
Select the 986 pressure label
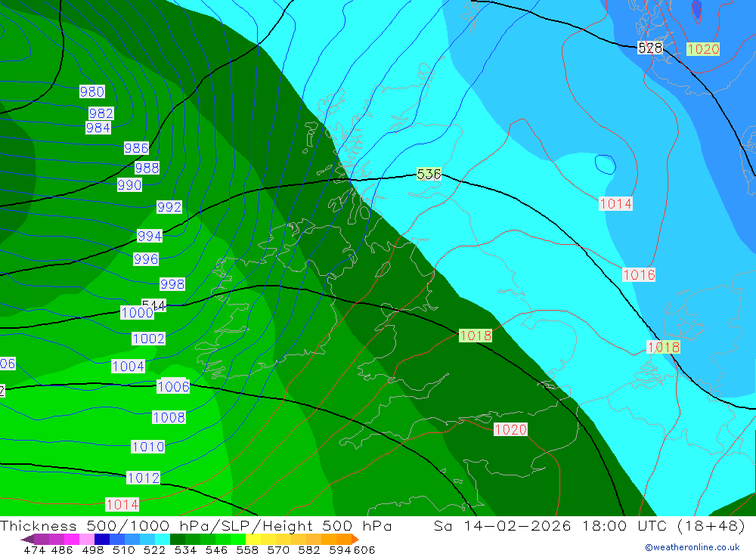pos(136,148)
